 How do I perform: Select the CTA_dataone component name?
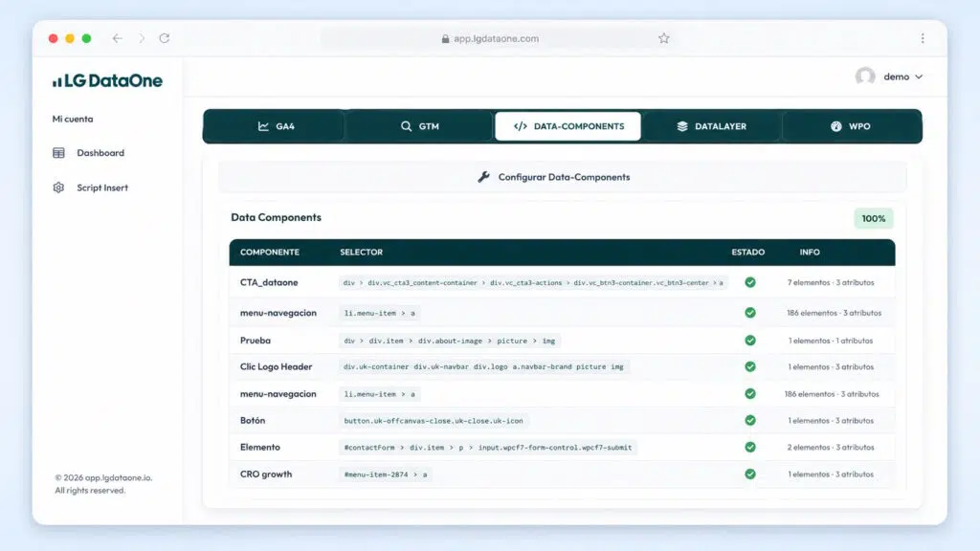(269, 282)
